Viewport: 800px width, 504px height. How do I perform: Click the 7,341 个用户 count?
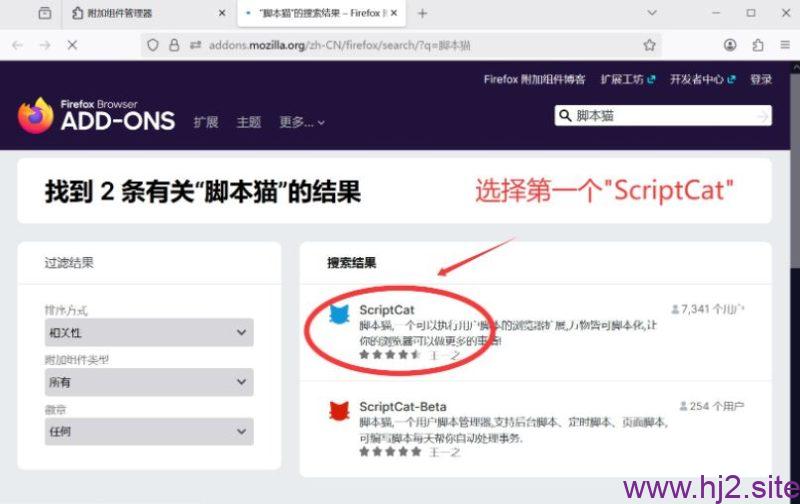(x=708, y=309)
